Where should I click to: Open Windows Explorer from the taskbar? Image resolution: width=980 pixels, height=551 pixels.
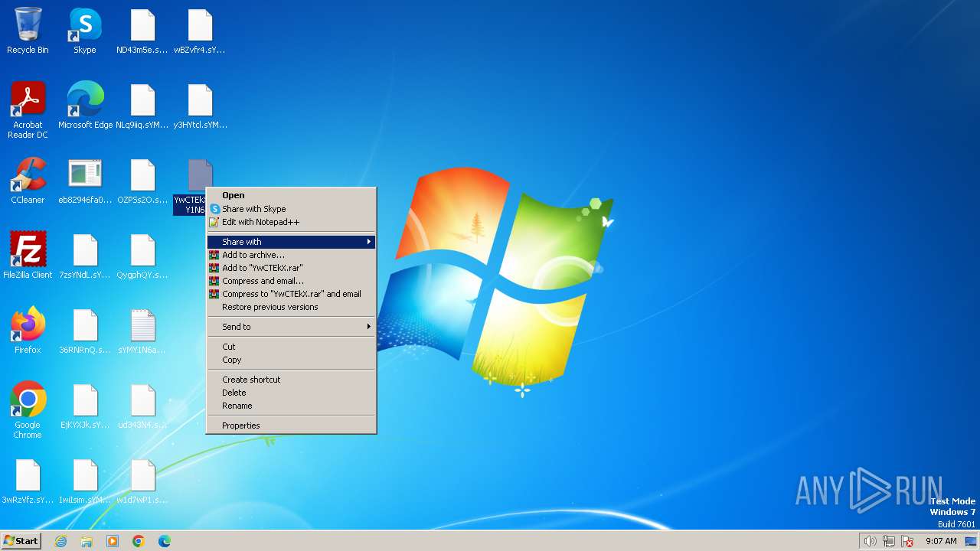[87, 541]
